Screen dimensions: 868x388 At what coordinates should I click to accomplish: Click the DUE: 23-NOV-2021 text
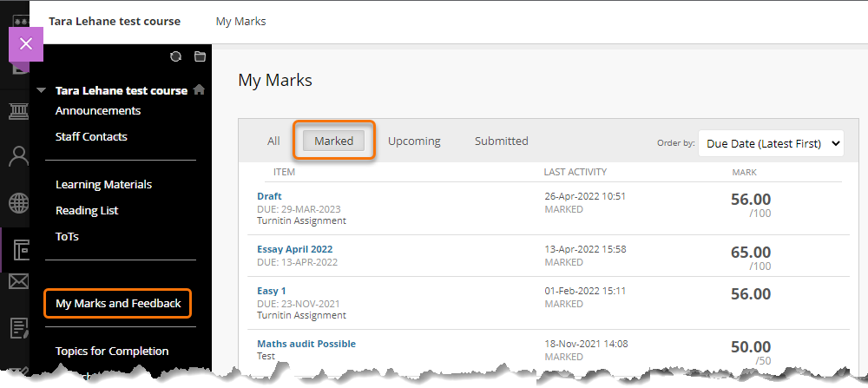299,304
